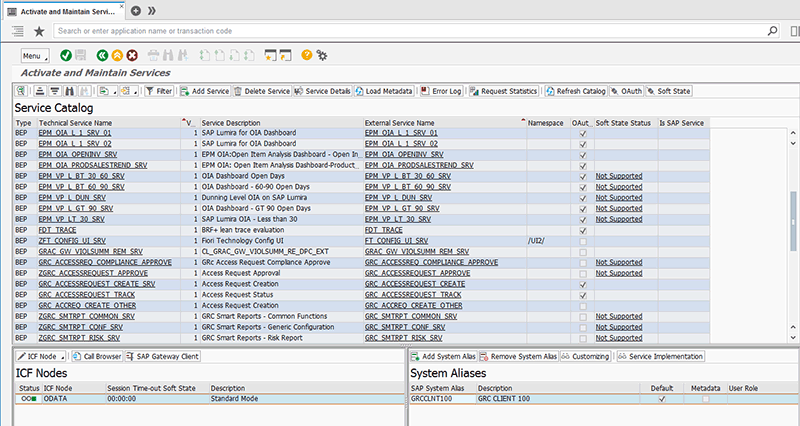Click the transaction code search field
This screenshot has height=426, width=800.
(x=400, y=31)
